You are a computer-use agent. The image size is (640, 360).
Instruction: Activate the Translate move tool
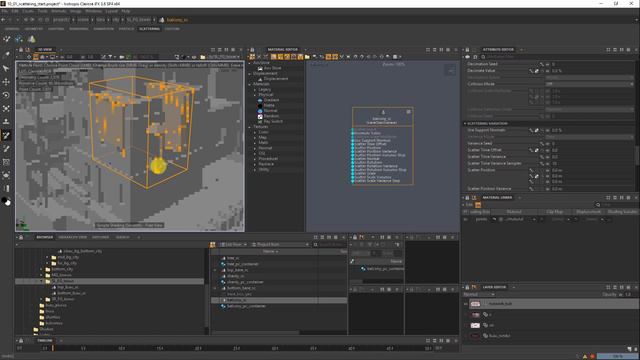(6, 82)
